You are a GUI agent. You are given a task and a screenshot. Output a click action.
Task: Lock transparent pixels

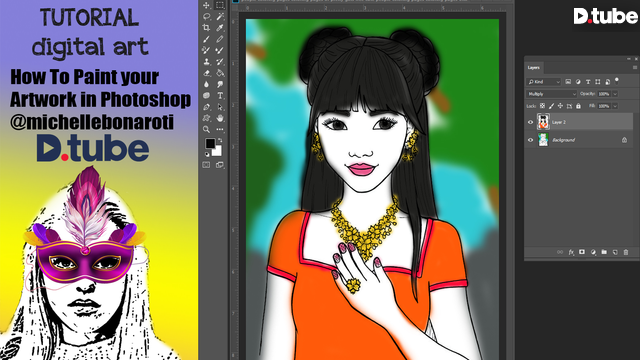(x=542, y=106)
